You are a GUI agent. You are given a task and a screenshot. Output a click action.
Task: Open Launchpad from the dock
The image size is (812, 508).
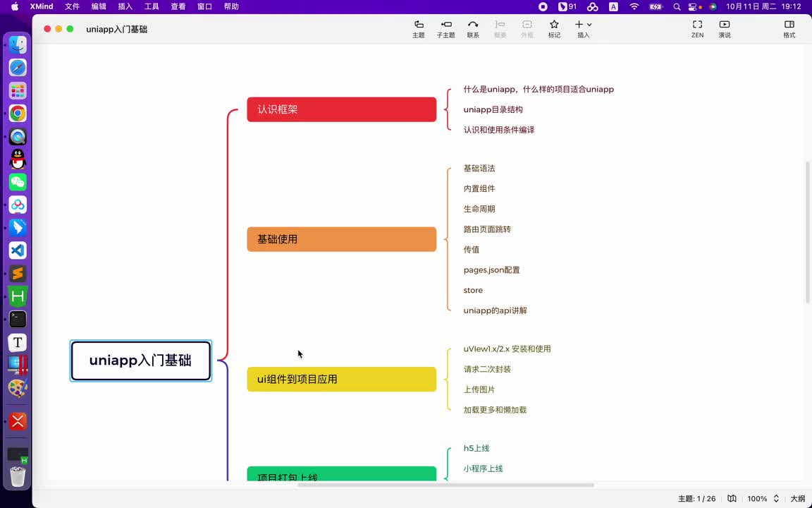pyautogui.click(x=18, y=91)
